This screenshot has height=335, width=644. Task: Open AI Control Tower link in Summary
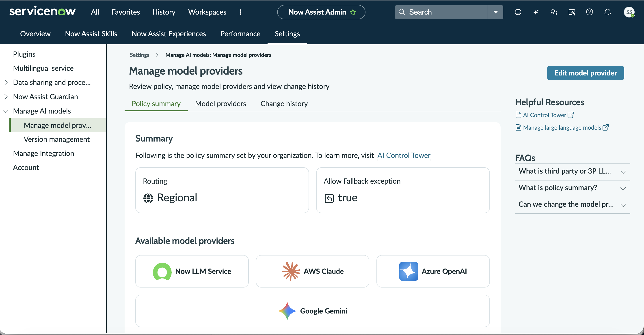(x=404, y=155)
